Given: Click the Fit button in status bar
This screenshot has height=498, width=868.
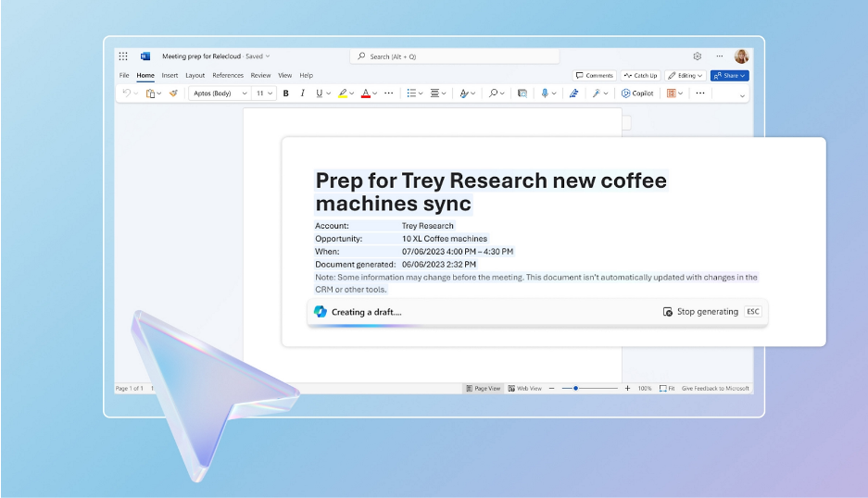Looking at the screenshot, I should tap(667, 389).
